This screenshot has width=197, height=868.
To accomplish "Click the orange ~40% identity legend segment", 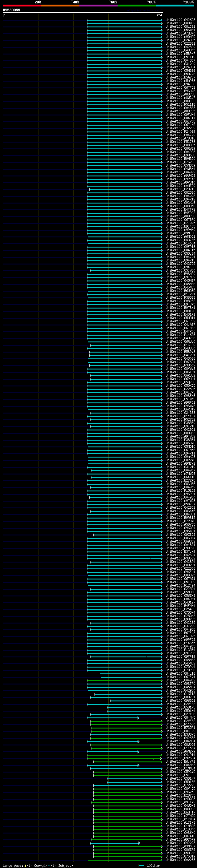I will pyautogui.click(x=60, y=6).
